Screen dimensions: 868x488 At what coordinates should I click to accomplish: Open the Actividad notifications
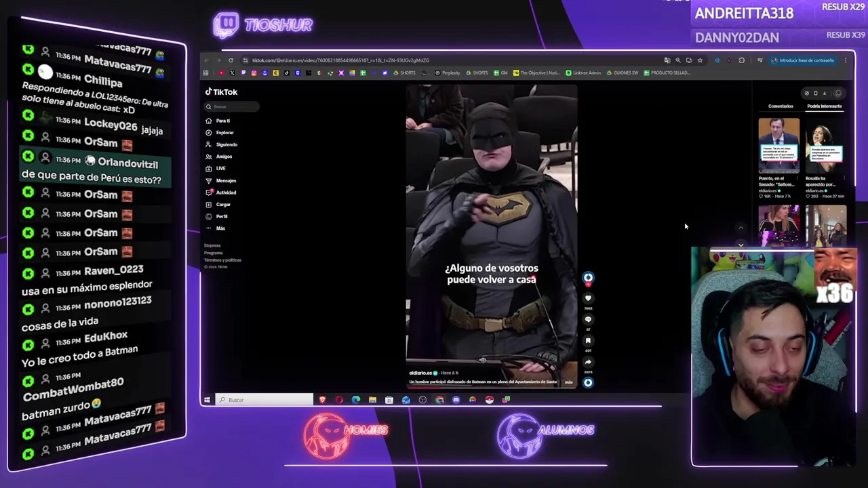coord(221,192)
